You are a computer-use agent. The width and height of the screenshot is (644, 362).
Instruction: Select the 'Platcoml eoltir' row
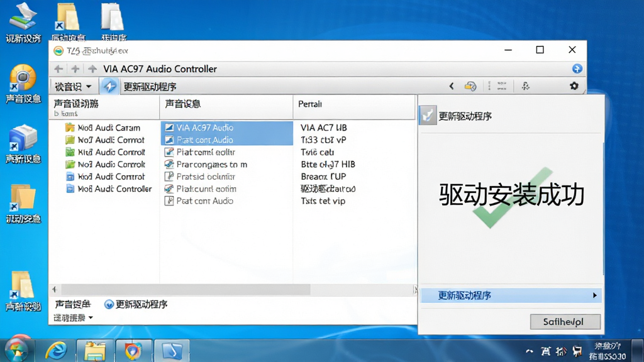pyautogui.click(x=226, y=152)
